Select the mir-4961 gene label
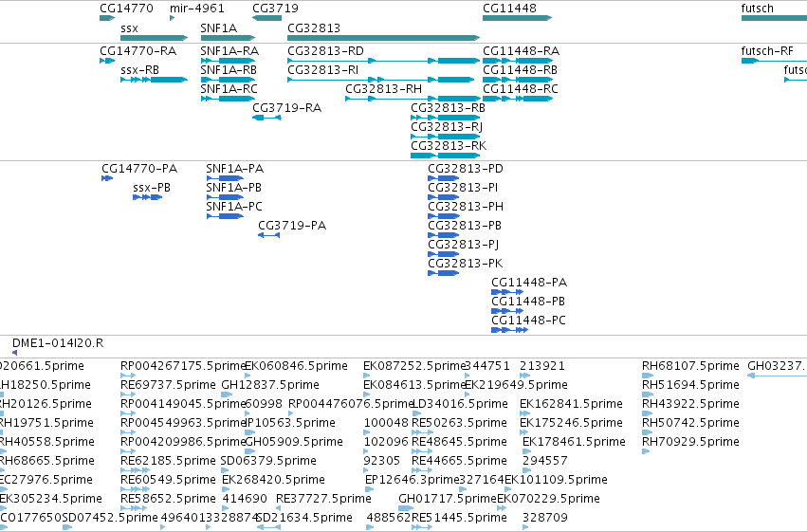This screenshot has height=532, width=807. point(197,9)
